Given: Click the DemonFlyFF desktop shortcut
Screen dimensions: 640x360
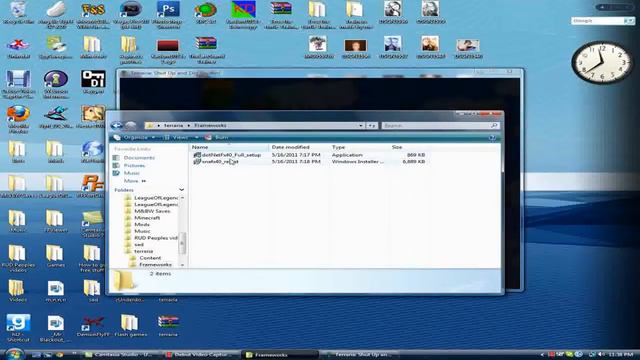Looking at the screenshot, I should [x=93, y=325].
